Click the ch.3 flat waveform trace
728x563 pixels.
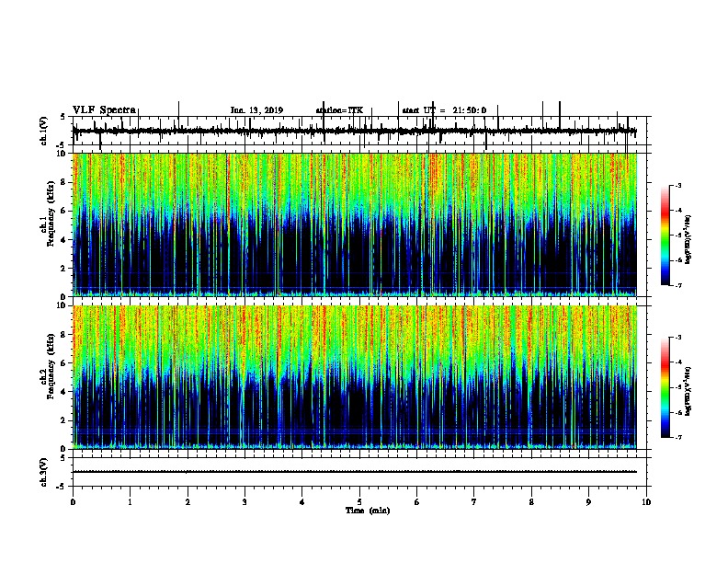[x=355, y=472]
